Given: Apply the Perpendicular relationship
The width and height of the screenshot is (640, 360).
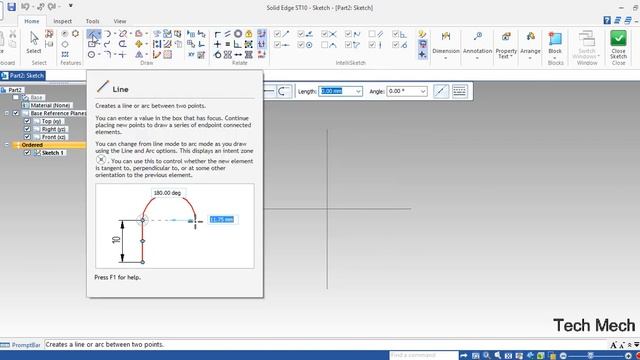Looking at the screenshot, I should point(238,44).
